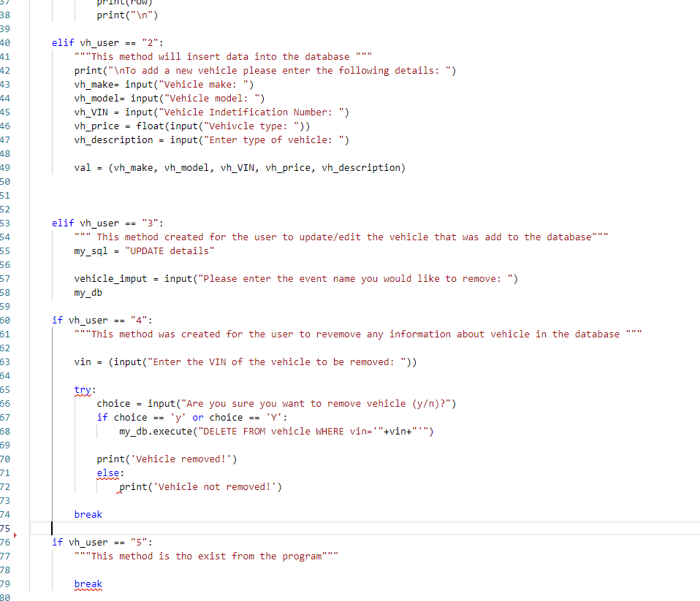Viewport: 700px width, 601px height.
Task: Click the vh_make input line
Action: point(164,84)
